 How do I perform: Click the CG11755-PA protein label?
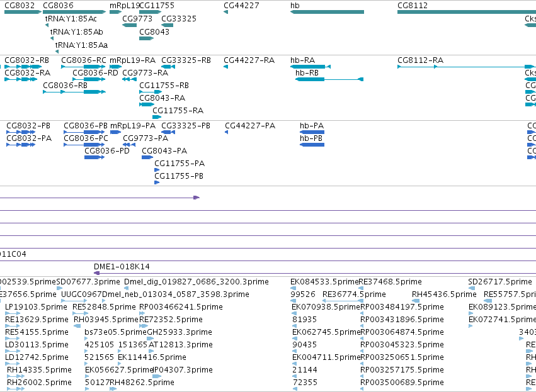coord(180,164)
